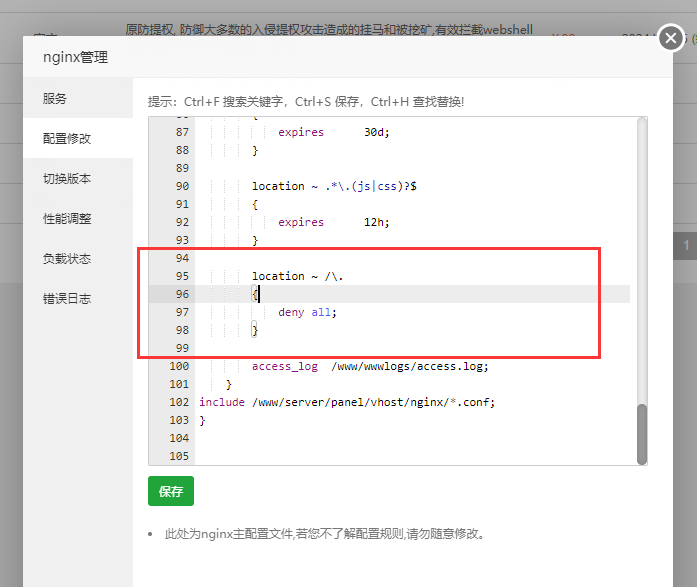The image size is (697, 587).
Task: Click closing brace on line 98
Action: 255,330
